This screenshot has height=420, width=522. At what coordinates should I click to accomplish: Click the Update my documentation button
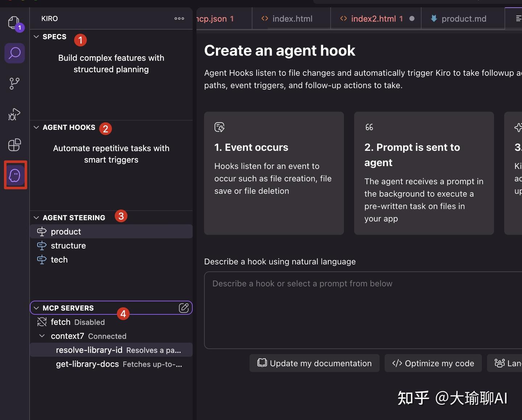[314, 363]
